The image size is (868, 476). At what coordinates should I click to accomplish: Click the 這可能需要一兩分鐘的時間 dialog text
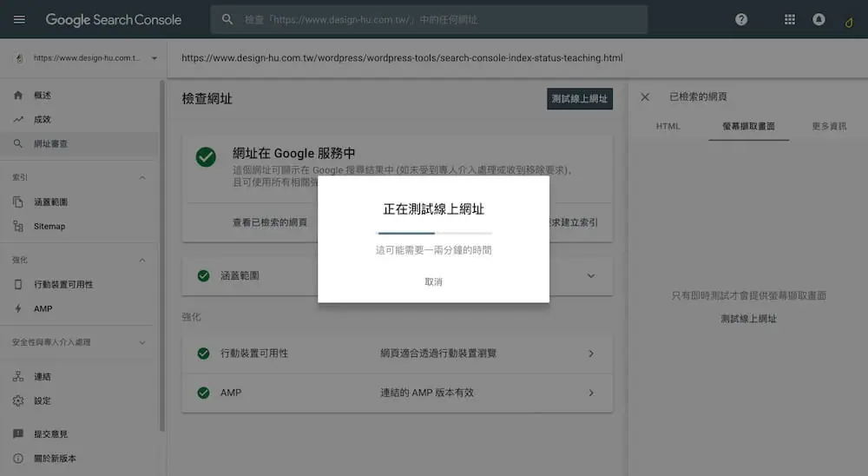[433, 250]
